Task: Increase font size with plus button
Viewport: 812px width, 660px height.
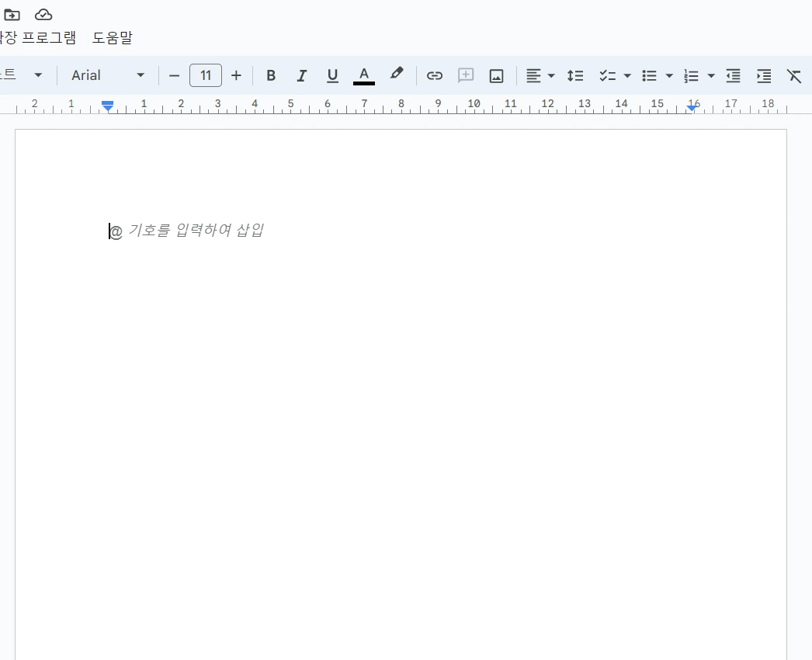Action: pyautogui.click(x=236, y=75)
